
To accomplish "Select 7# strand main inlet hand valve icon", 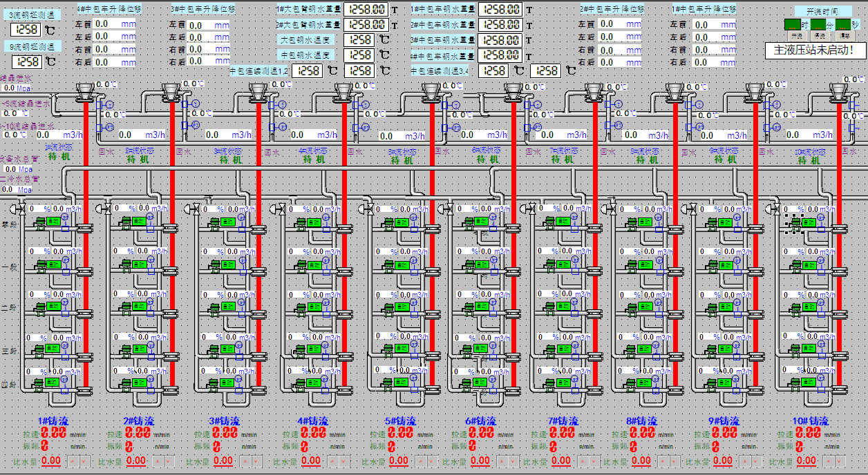I will pos(529,207).
